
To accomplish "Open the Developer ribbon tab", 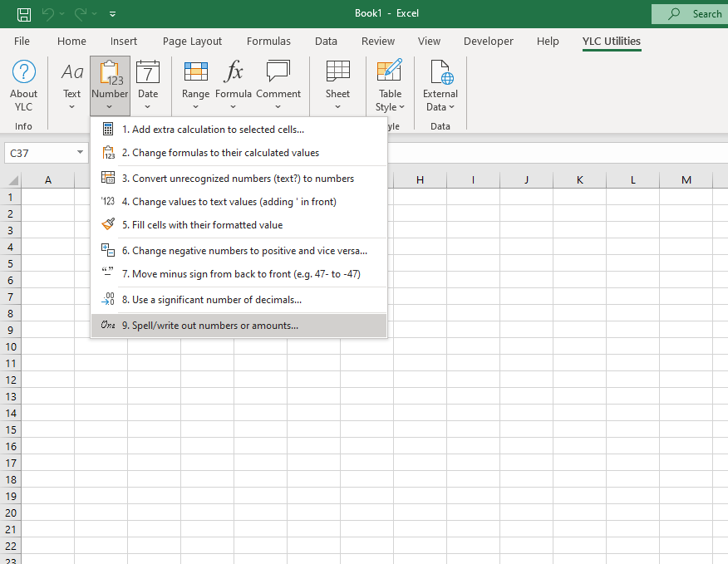I will pos(489,41).
